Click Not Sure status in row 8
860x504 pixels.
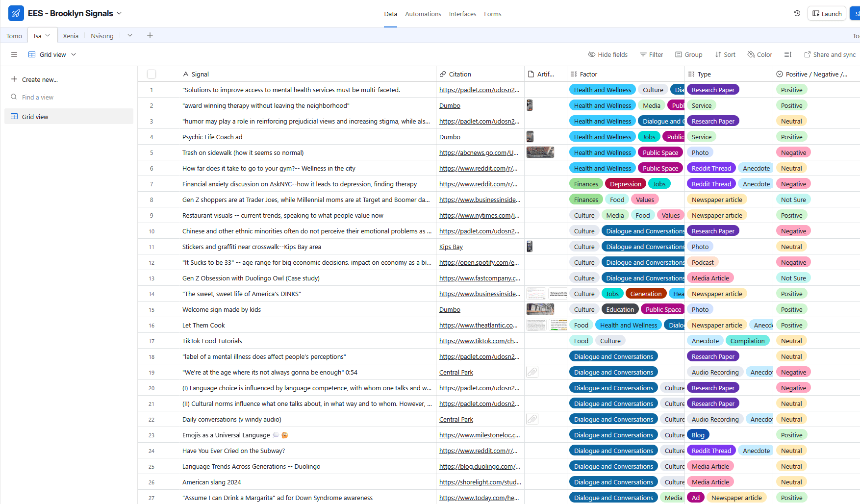point(793,200)
